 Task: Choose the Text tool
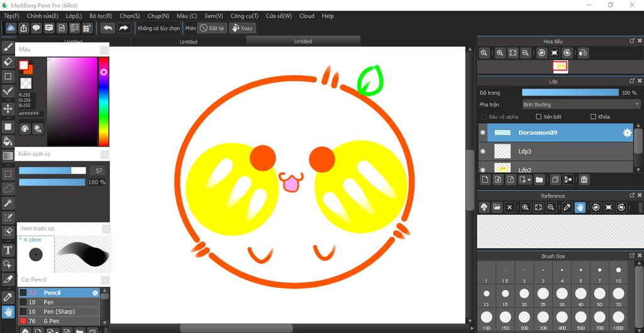coord(8,249)
